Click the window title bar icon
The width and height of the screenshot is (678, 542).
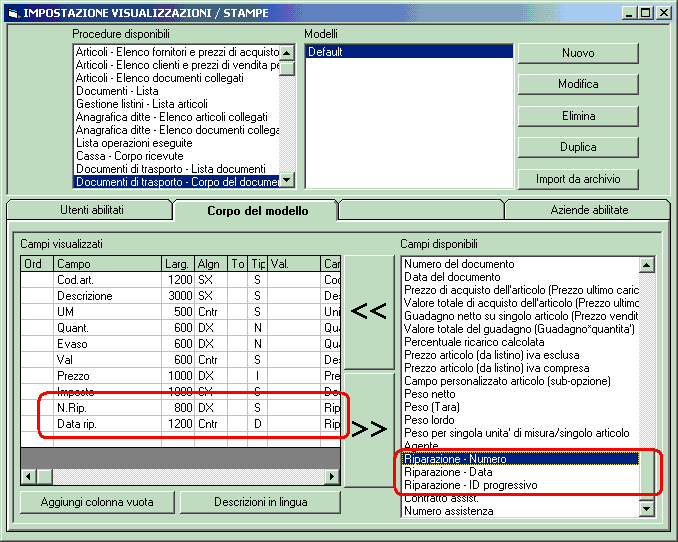point(13,13)
